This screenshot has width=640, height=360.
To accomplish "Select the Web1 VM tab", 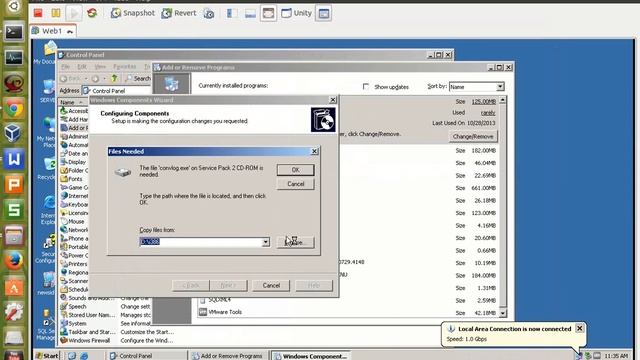I will pos(53,31).
